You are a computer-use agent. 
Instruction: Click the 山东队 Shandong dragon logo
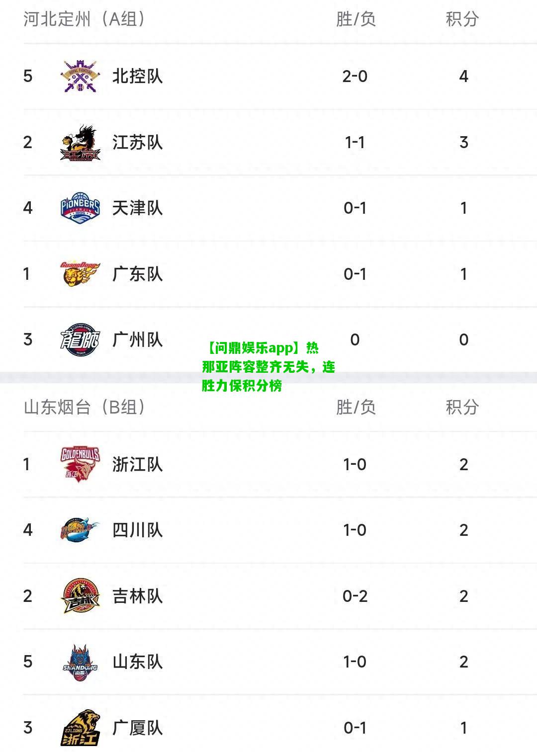point(80,662)
